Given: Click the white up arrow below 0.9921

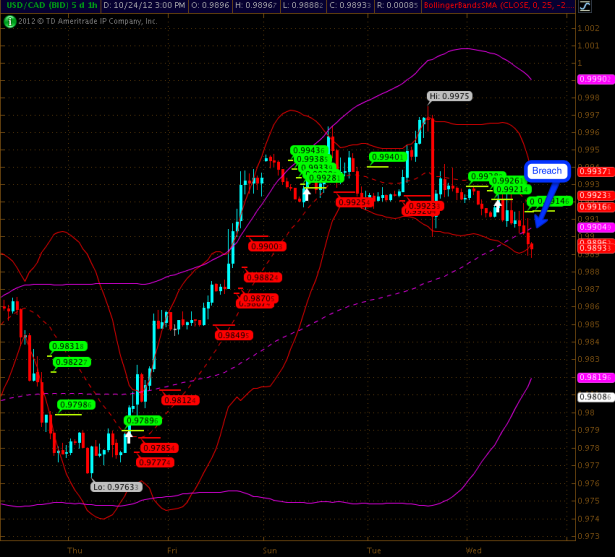Looking at the screenshot, I should 497,203.
